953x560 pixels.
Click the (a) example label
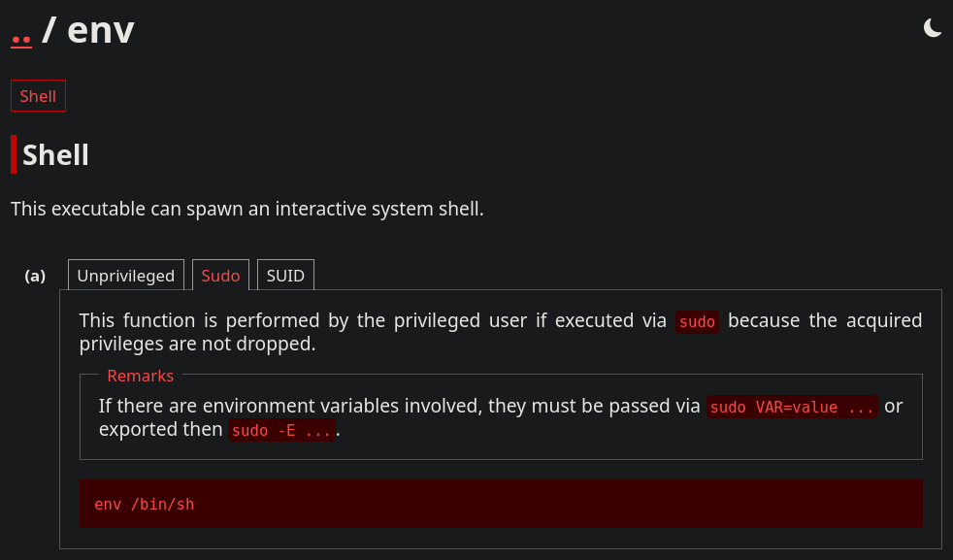point(35,276)
